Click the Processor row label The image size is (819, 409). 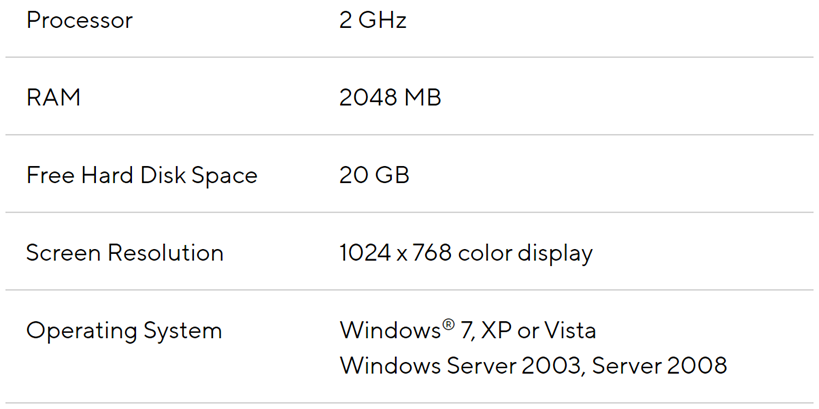pos(79,21)
